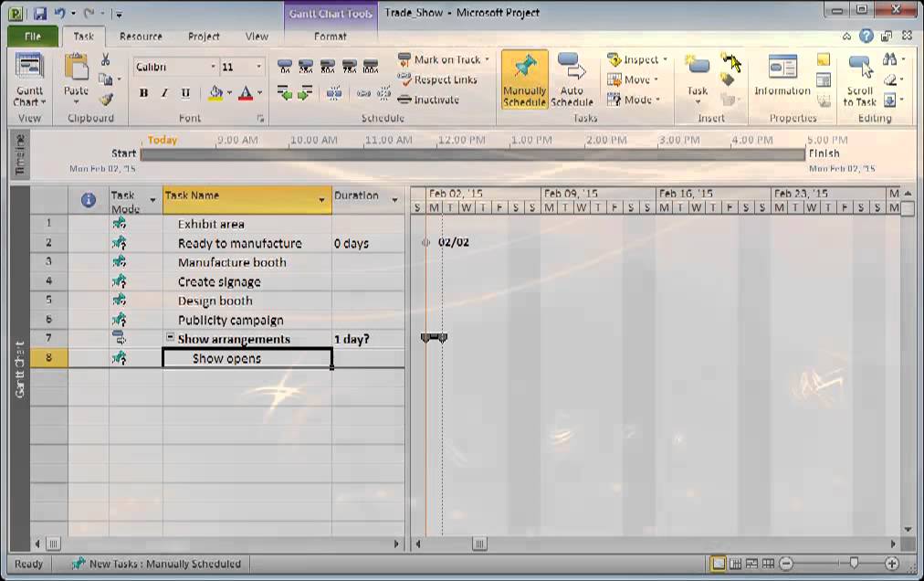The width and height of the screenshot is (924, 581).
Task: Mark task 50% complete
Action: coord(328,66)
